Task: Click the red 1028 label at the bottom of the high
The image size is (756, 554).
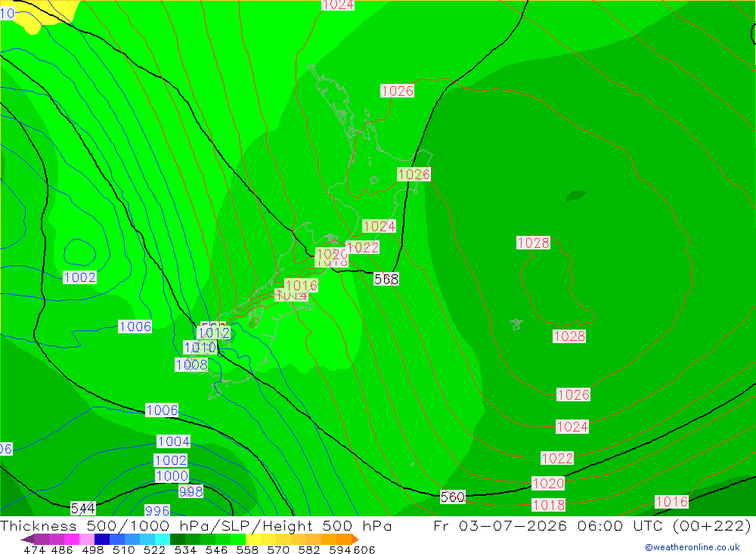Action: click(x=569, y=336)
